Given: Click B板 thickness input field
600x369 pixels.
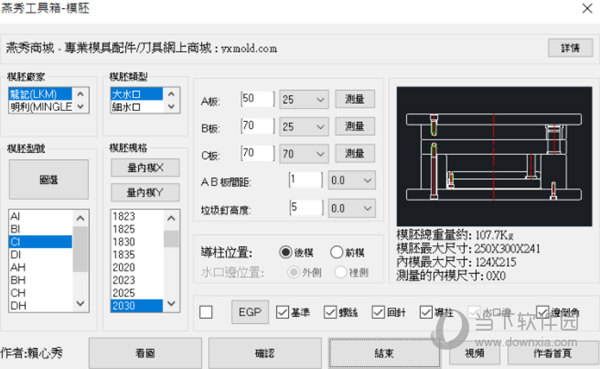Looking at the screenshot, I should pyautogui.click(x=258, y=126).
